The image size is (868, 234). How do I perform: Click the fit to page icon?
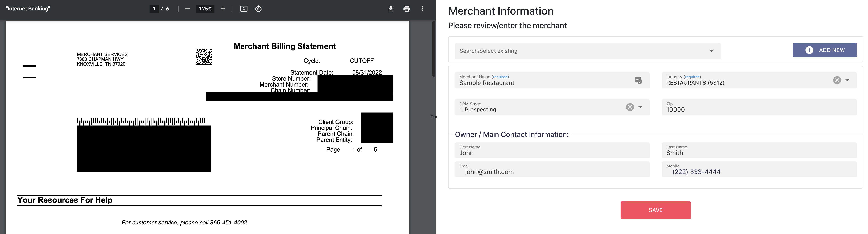[x=244, y=9]
